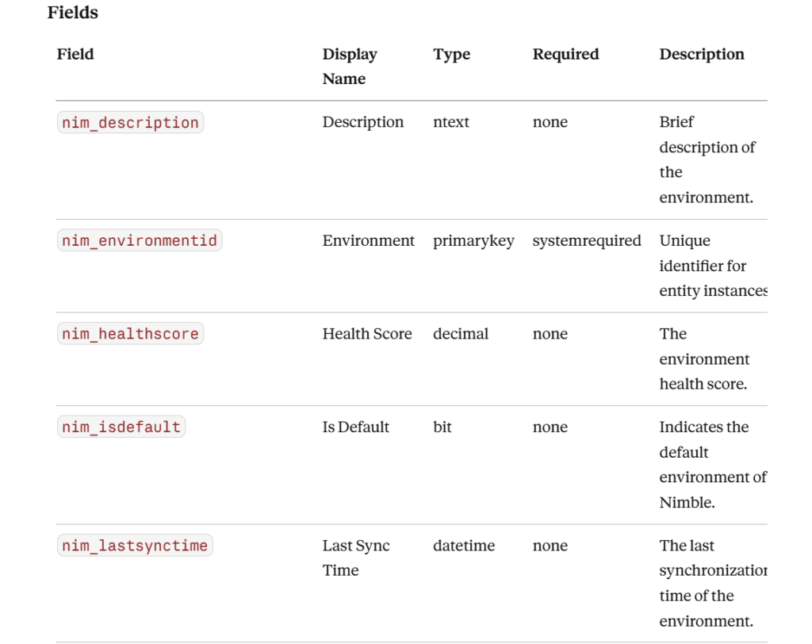The width and height of the screenshot is (812, 644).
Task: Click the Display Name column header
Action: pos(350,67)
